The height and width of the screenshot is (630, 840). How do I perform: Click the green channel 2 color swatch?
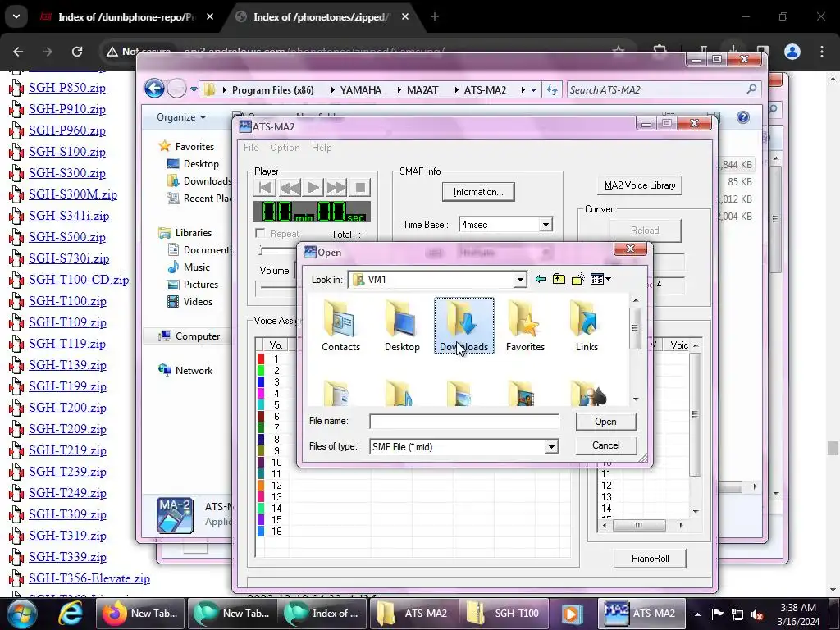tap(261, 371)
